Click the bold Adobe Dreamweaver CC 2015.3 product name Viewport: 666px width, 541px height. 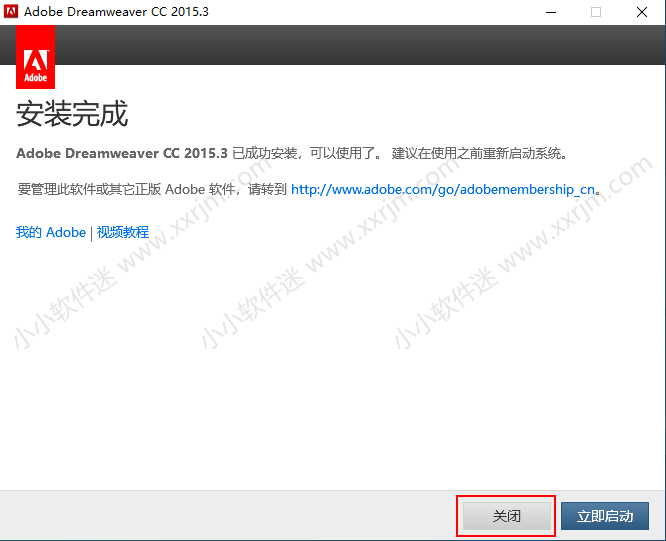click(x=122, y=154)
